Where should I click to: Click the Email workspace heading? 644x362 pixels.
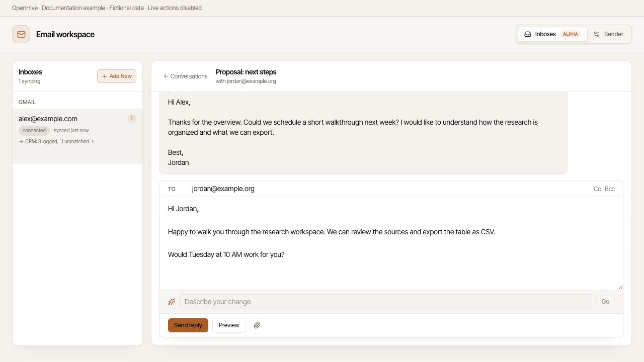65,34
